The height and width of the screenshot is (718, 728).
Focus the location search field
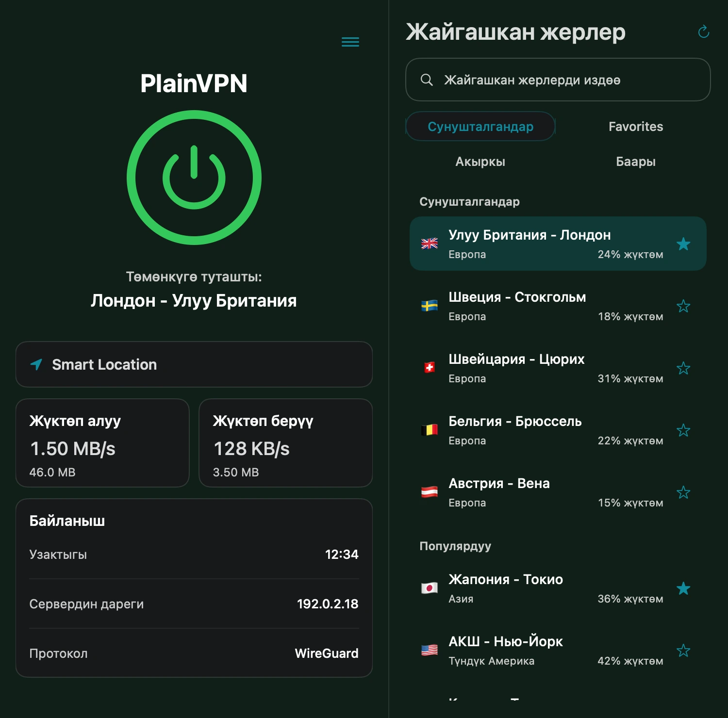(x=558, y=80)
